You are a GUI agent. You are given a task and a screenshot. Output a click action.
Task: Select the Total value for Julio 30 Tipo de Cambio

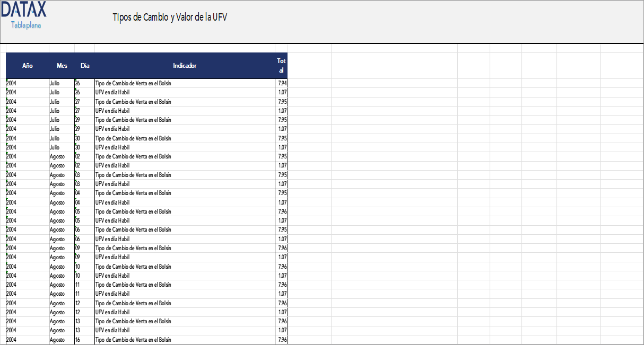282,138
